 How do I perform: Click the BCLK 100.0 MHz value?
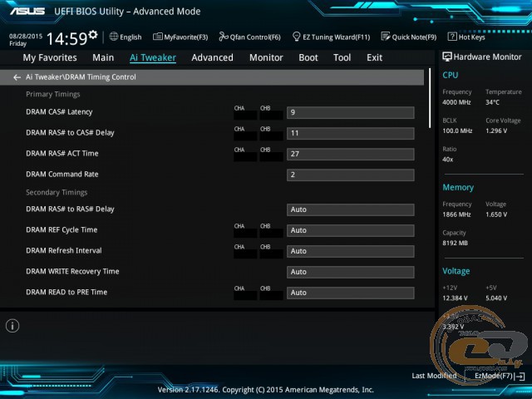pyautogui.click(x=457, y=131)
